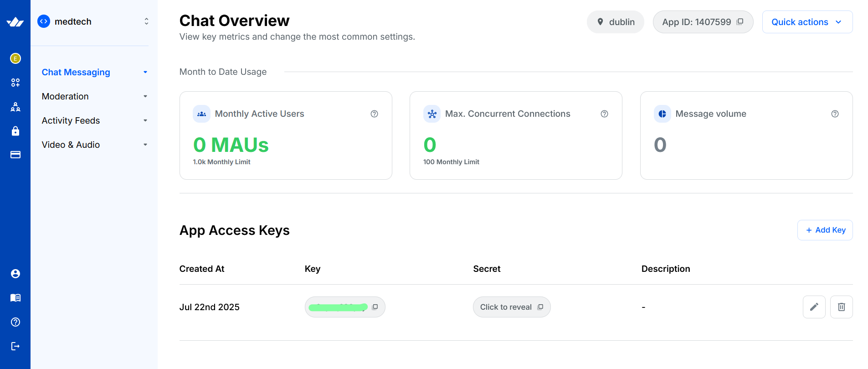The width and height of the screenshot is (868, 369).
Task: Open the apps grid icon in sidebar
Action: point(15,83)
